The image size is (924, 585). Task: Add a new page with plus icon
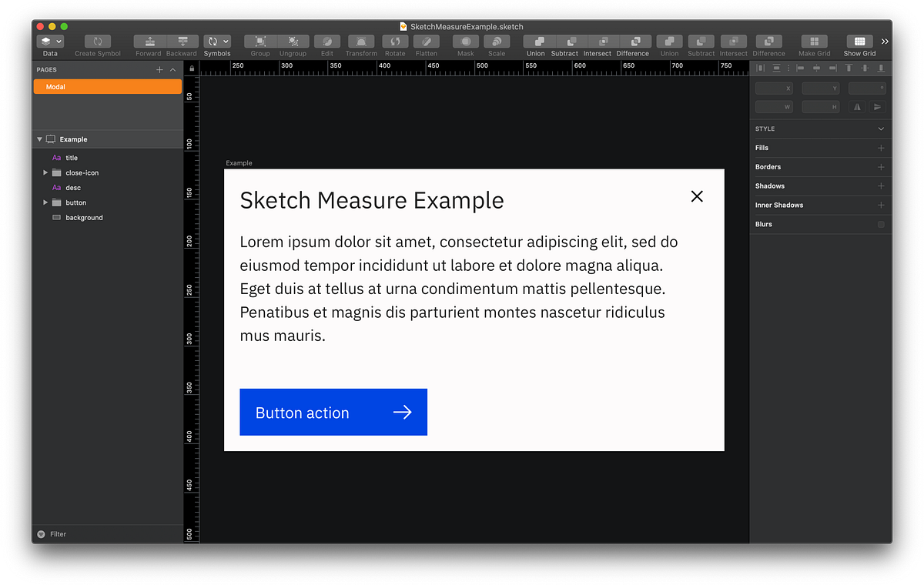point(161,69)
